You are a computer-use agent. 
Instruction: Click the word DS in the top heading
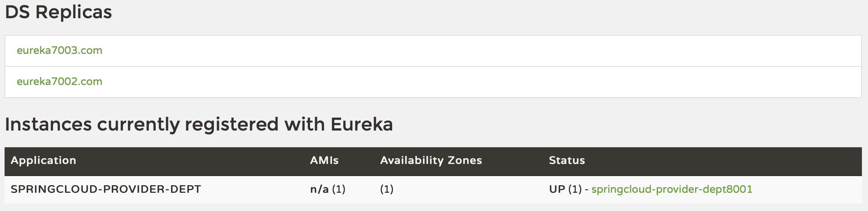coord(17,12)
